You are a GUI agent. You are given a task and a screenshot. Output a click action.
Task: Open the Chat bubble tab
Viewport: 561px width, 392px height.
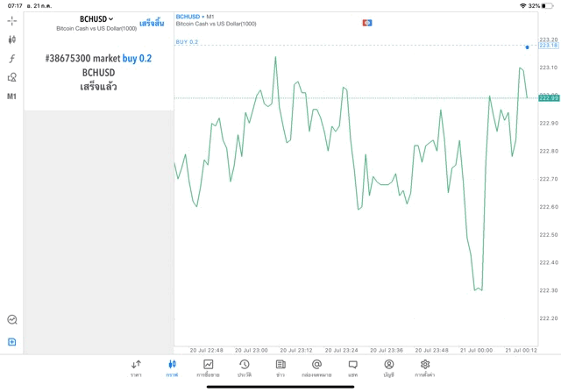click(x=352, y=367)
